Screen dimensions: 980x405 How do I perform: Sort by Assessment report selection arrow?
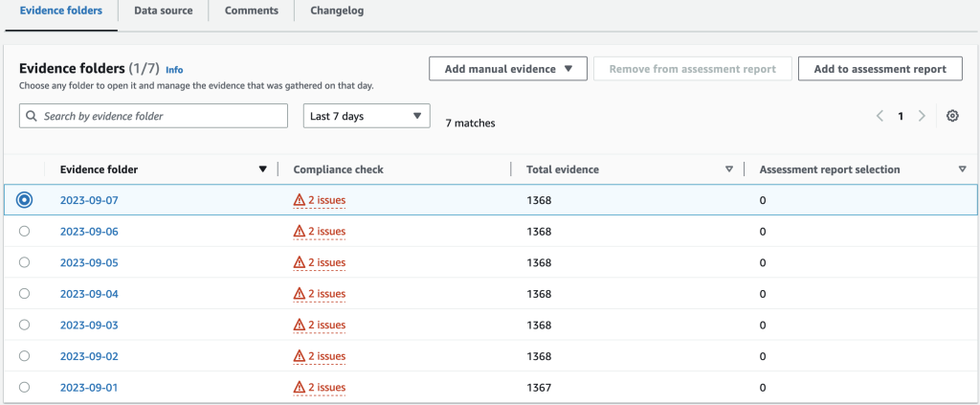coord(963,169)
